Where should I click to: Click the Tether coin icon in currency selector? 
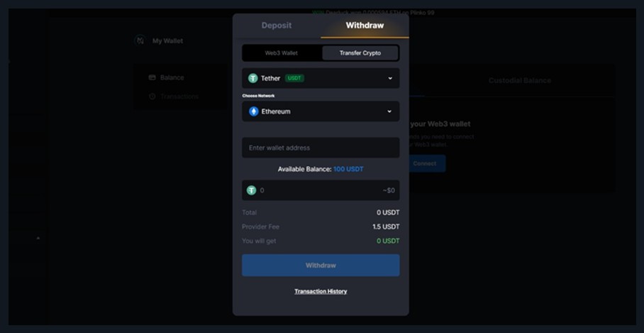[x=253, y=78]
